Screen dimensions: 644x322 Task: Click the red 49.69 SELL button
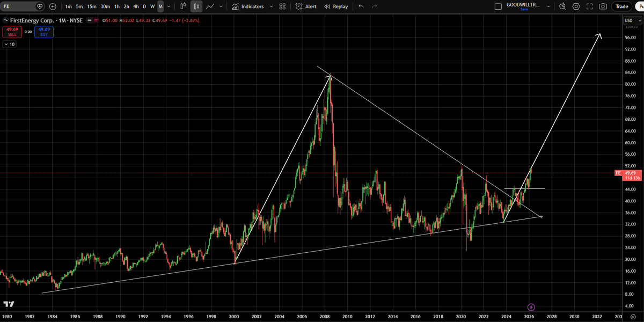pos(11,32)
